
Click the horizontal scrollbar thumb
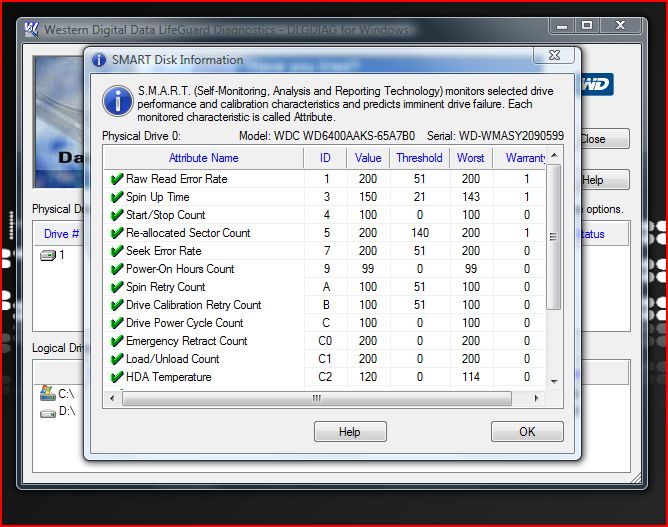click(x=317, y=398)
